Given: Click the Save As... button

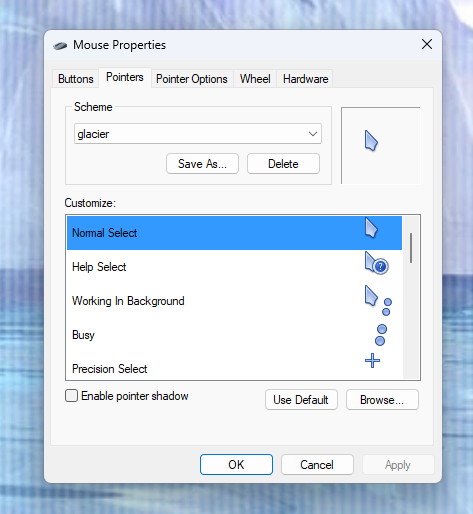Looking at the screenshot, I should 202,164.
